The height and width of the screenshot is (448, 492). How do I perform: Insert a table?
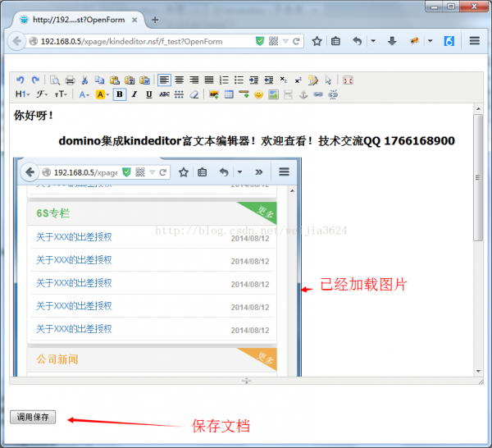(x=229, y=94)
